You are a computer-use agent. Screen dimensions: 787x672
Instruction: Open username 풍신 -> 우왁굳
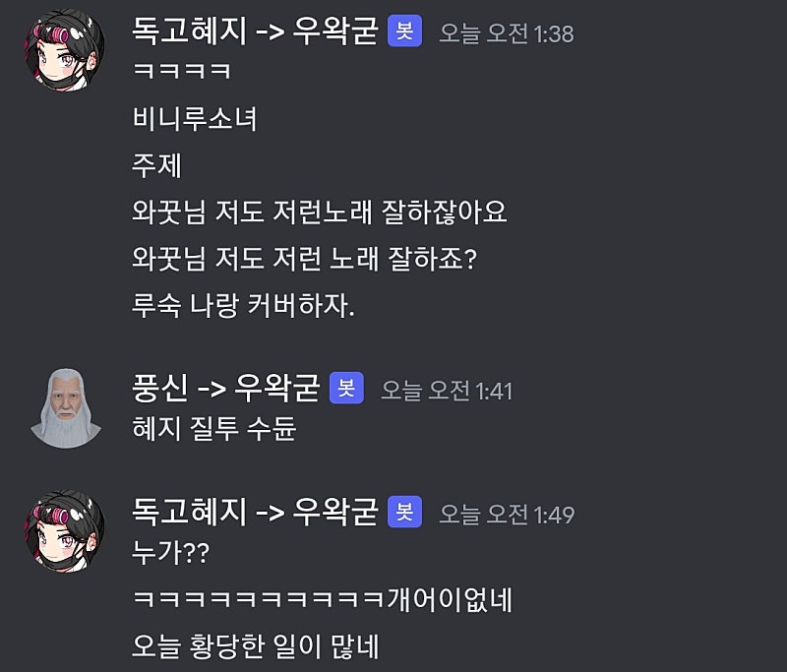[225, 389]
